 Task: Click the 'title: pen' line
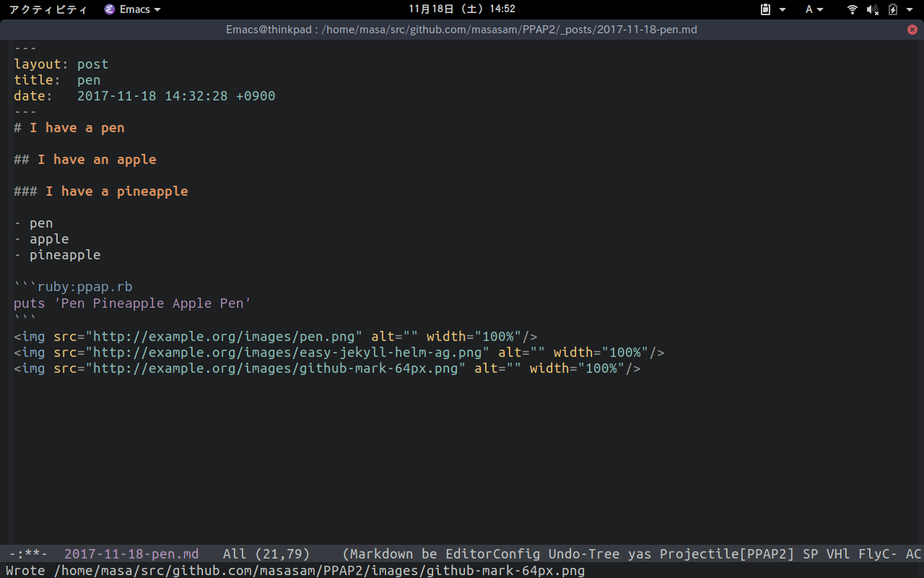coord(57,80)
